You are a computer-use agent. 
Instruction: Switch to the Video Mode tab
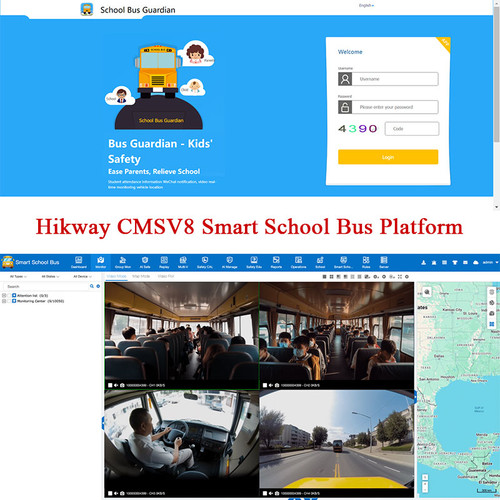pos(117,276)
